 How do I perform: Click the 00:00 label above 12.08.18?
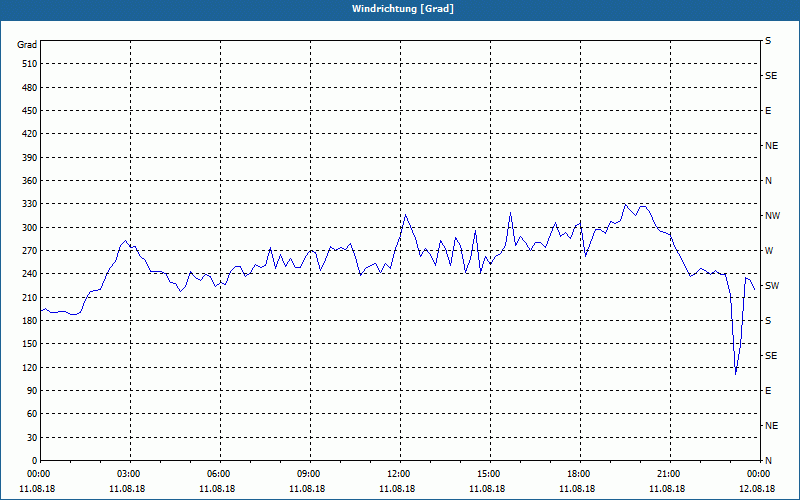click(759, 474)
